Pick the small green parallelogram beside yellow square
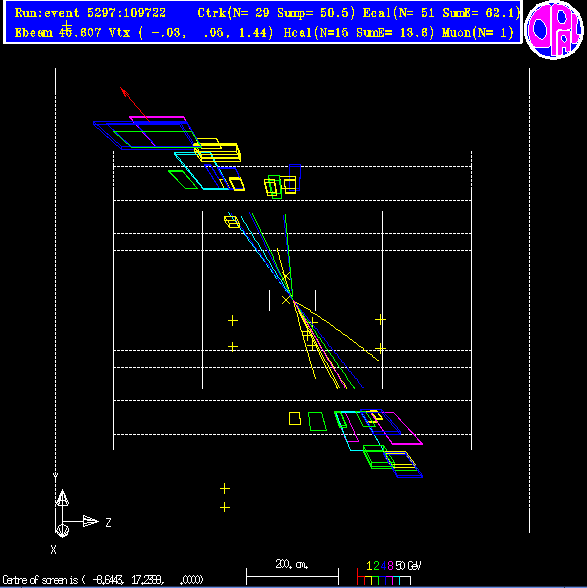 317,422
